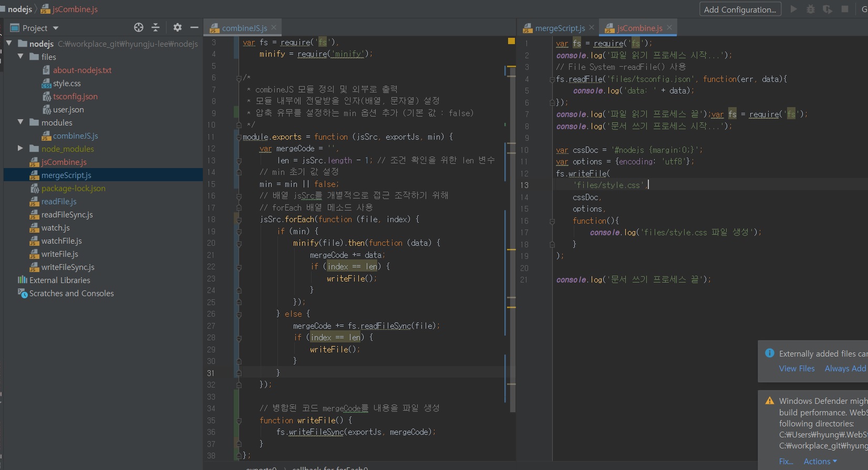Click yellow inspection indicator square in editor
868x470 pixels.
coord(511,41)
